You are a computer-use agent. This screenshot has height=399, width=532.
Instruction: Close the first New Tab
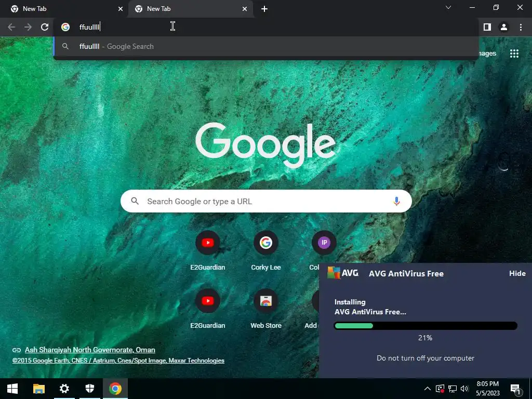[121, 9]
